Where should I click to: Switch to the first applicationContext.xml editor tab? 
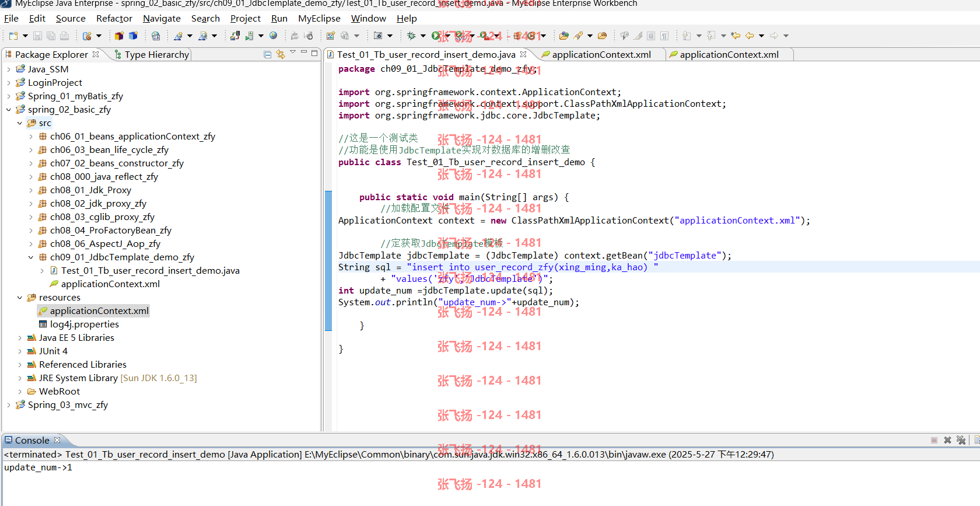pos(601,54)
